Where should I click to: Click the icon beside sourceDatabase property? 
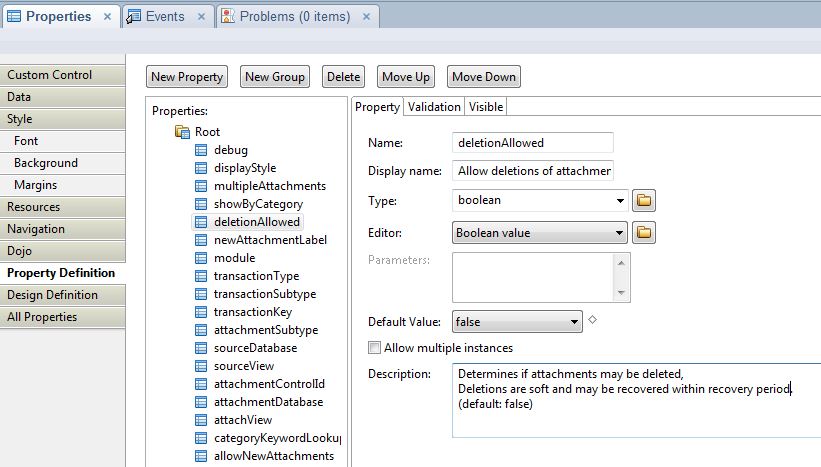(201, 348)
